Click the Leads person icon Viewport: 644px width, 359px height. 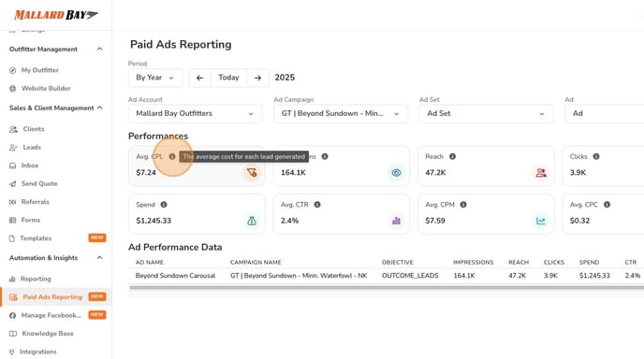click(13, 148)
